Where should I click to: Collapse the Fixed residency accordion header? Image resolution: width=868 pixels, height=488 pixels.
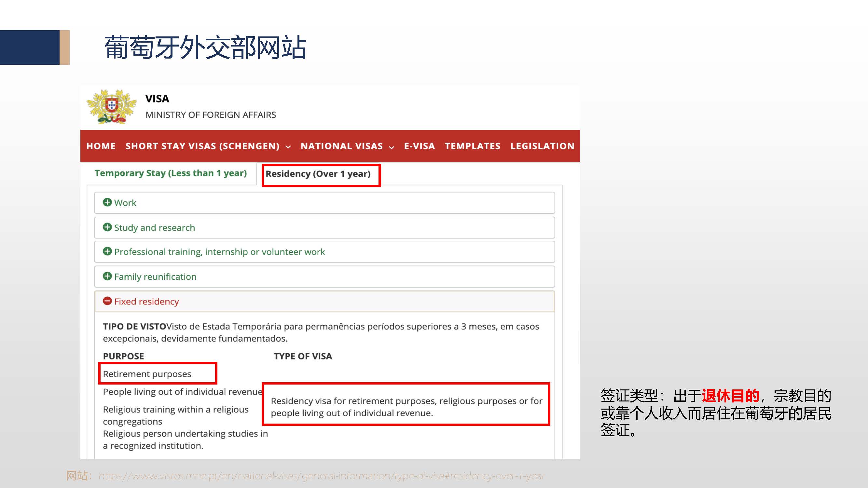tap(146, 302)
